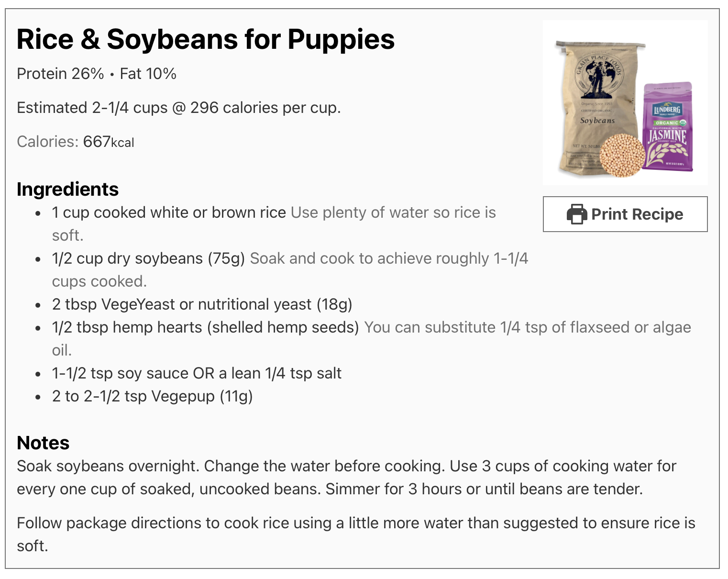Select the Rice & Soybeans for Puppies title
728x579 pixels.
(206, 39)
